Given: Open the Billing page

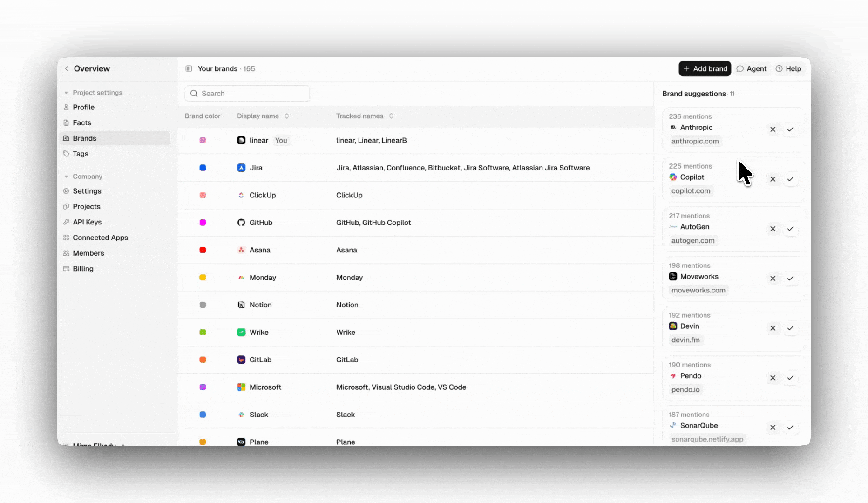Looking at the screenshot, I should point(115,269).
